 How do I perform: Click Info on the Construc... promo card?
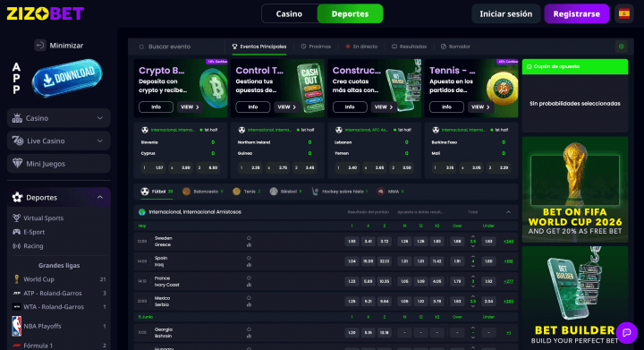coord(350,107)
